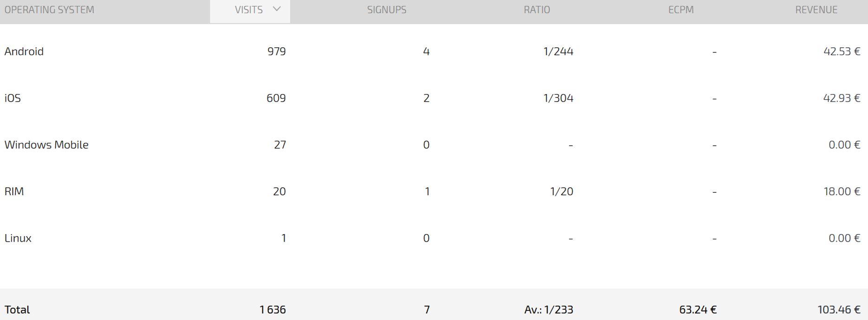Sort by the Signups column header

click(386, 10)
